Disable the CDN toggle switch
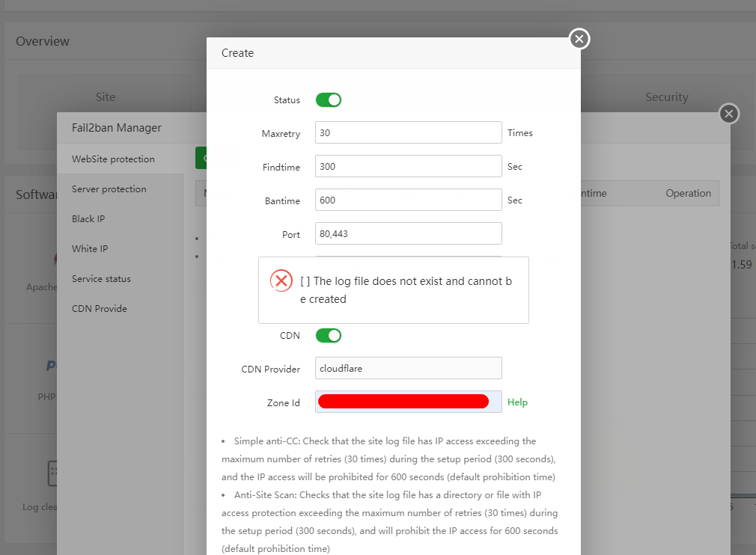Viewport: 756px width, 555px height. tap(329, 335)
